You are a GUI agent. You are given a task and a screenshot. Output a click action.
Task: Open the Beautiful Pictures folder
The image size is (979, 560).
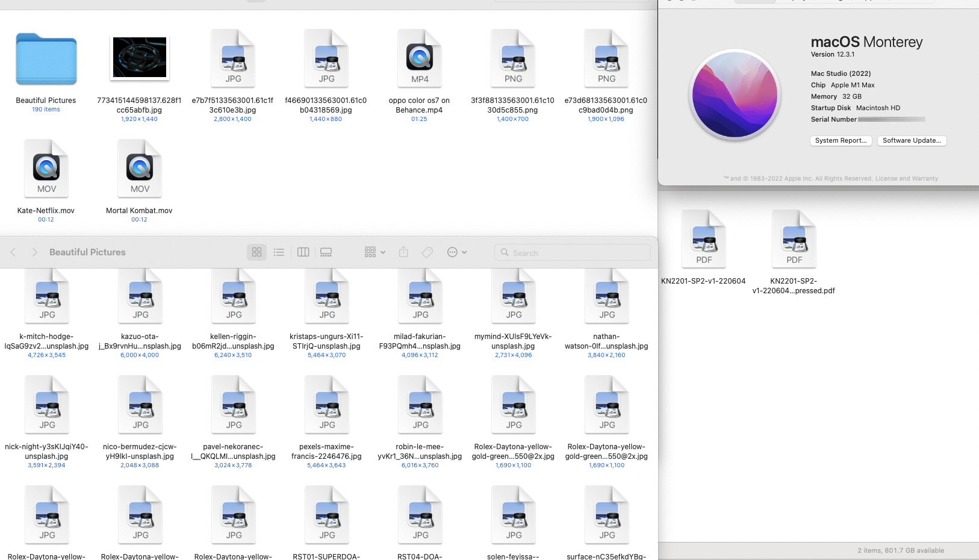click(46, 59)
